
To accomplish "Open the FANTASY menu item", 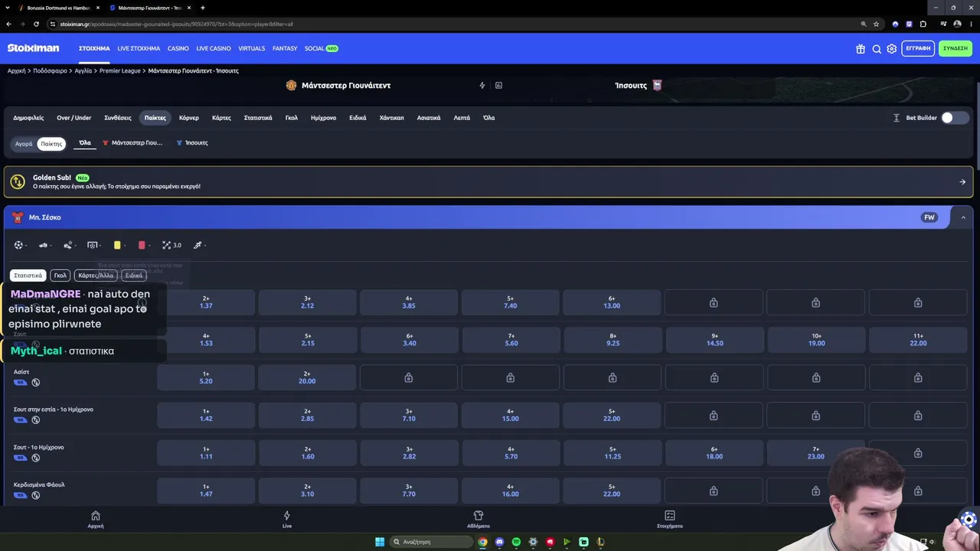I will [285, 49].
